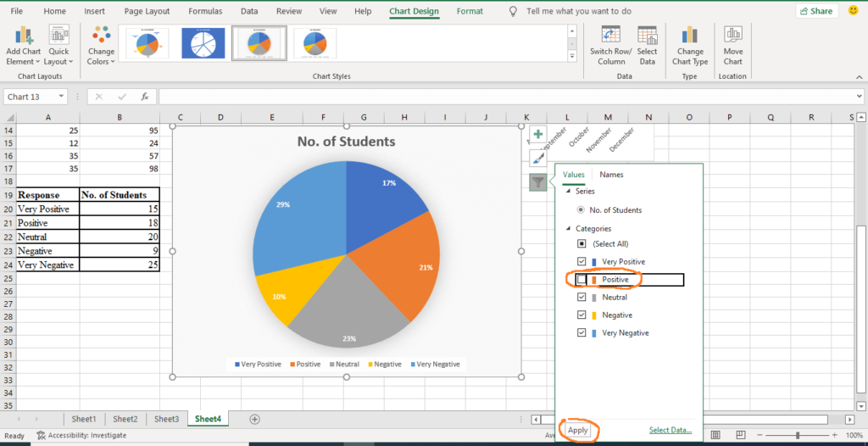This screenshot has width=868, height=446.
Task: Expand chart styles gallery More arrow
Action: pos(573,57)
